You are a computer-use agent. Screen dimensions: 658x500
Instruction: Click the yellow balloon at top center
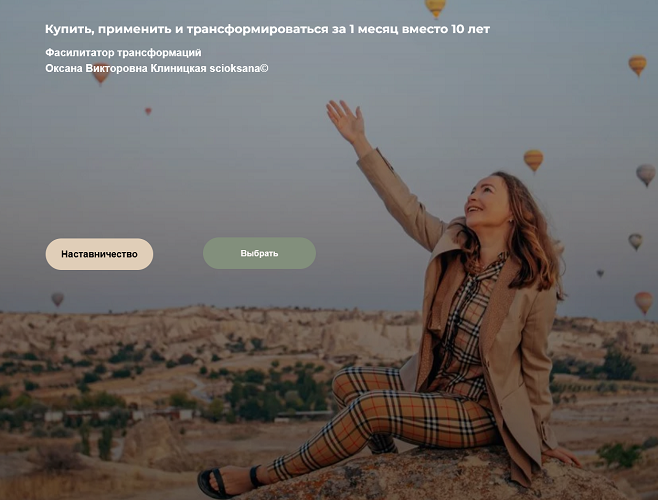pos(435,8)
